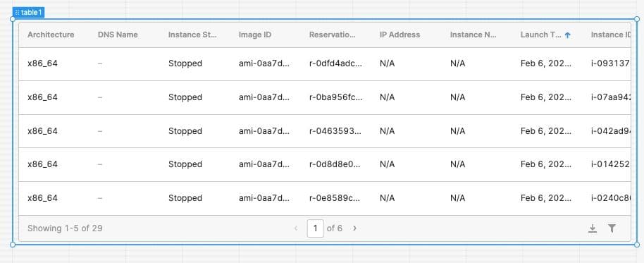Image resolution: width=644 pixels, height=263 pixels.
Task: Sort by the Instance ID column header
Action: click(x=611, y=35)
